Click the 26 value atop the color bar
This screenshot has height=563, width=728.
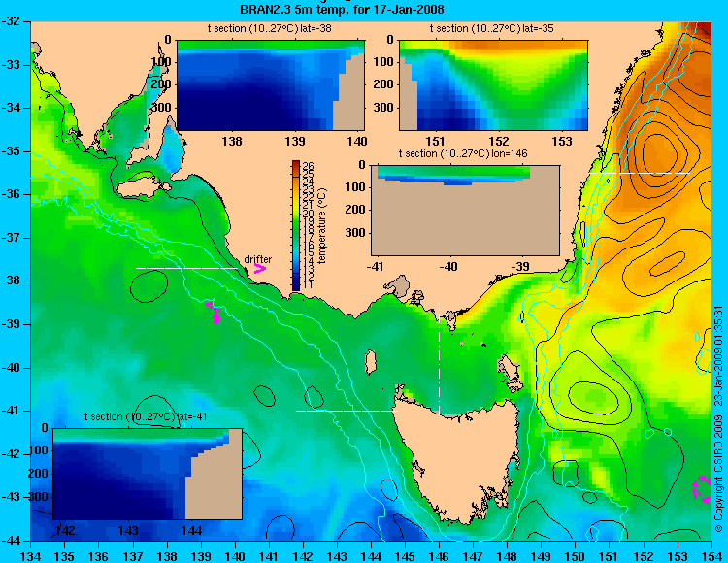coord(308,166)
